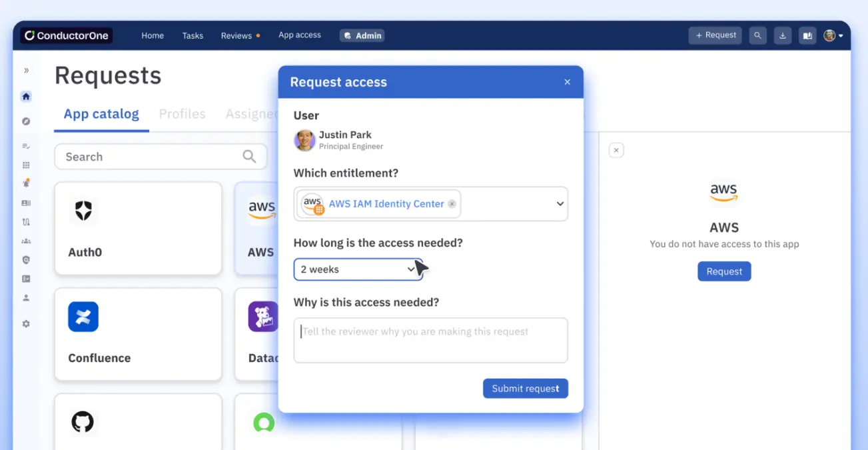
Task: Open the access duration dropdown showing 2 weeks
Action: click(358, 269)
